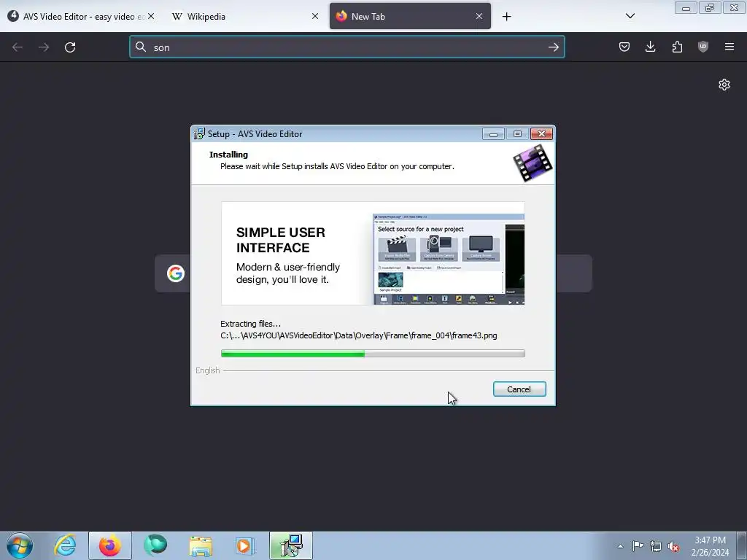The height and width of the screenshot is (560, 747).
Task: Open a new browser tab
Action: (506, 17)
